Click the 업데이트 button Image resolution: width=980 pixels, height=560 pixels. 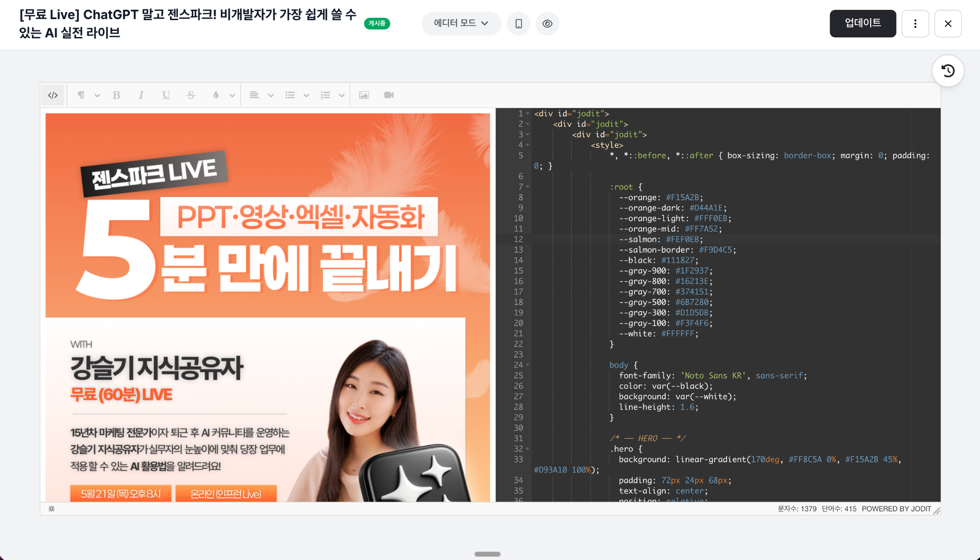point(863,23)
